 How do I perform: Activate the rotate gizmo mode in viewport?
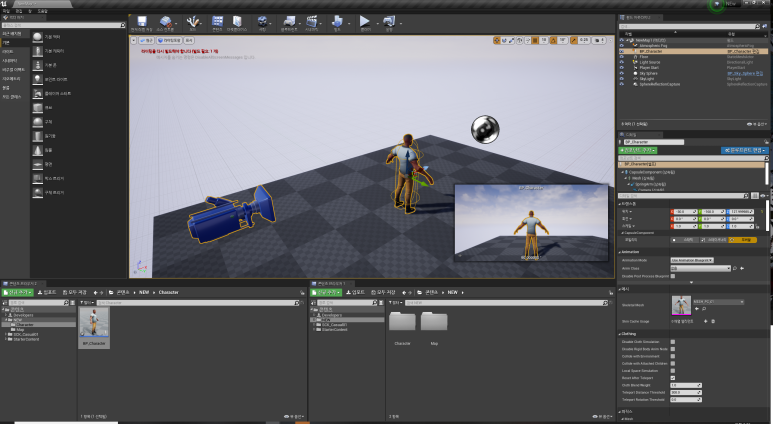pos(504,40)
